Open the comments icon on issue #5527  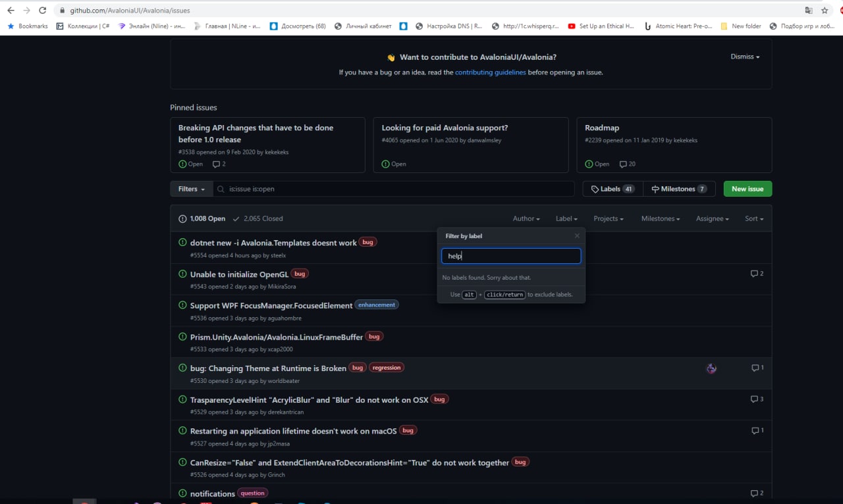pos(758,431)
